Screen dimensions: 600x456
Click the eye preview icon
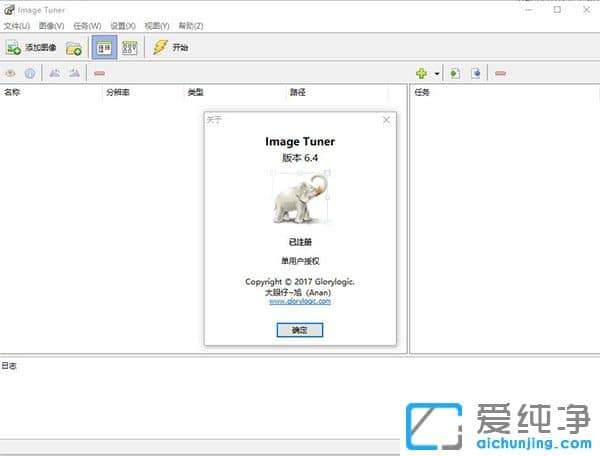tap(10, 73)
